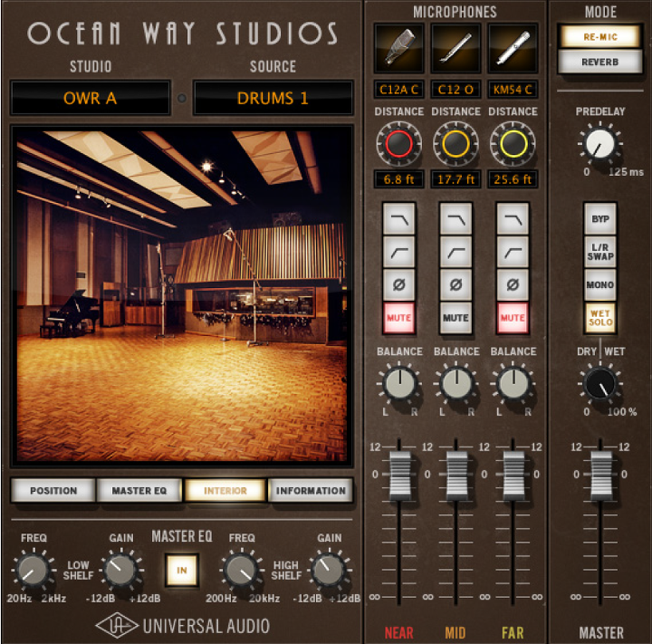Toggle Master EQ IN button
Screen dimensions: 652x644
tap(182, 570)
